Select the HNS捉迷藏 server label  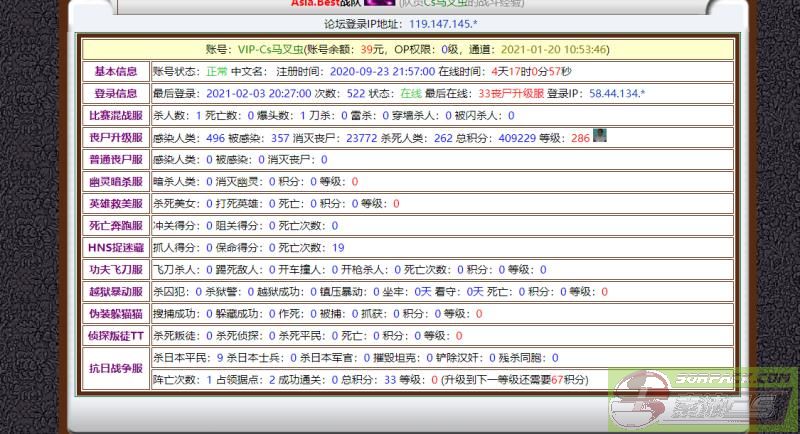point(115,248)
